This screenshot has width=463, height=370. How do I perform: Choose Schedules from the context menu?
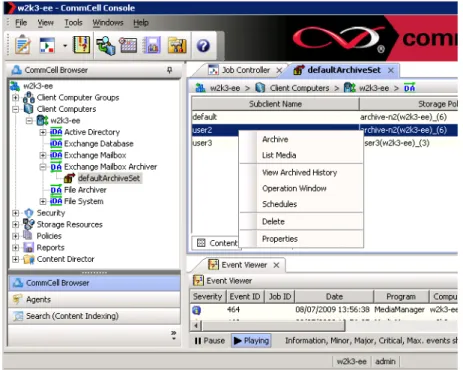279,204
